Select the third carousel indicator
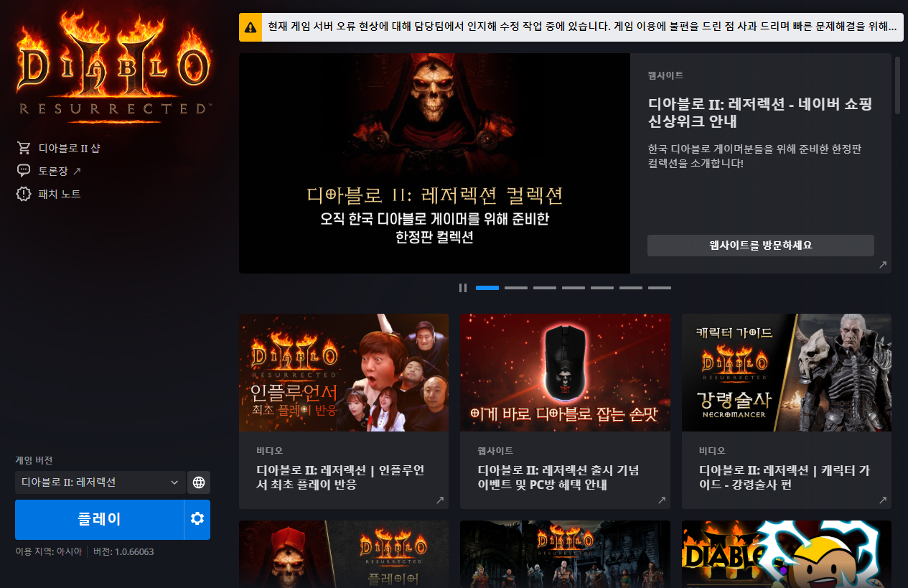908x588 pixels. click(545, 288)
